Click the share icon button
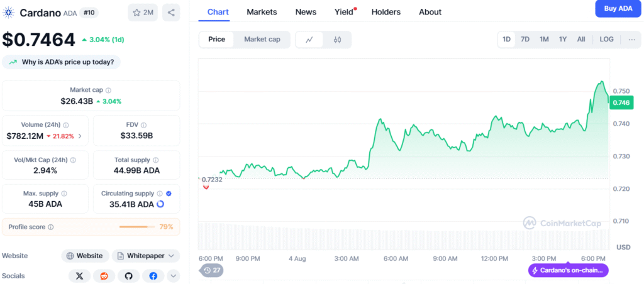Viewport: 644px width, 284px height. pyautogui.click(x=171, y=13)
